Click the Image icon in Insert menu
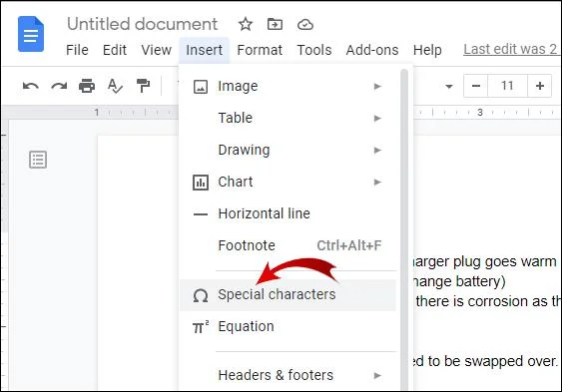This screenshot has height=392, width=562. pos(201,87)
